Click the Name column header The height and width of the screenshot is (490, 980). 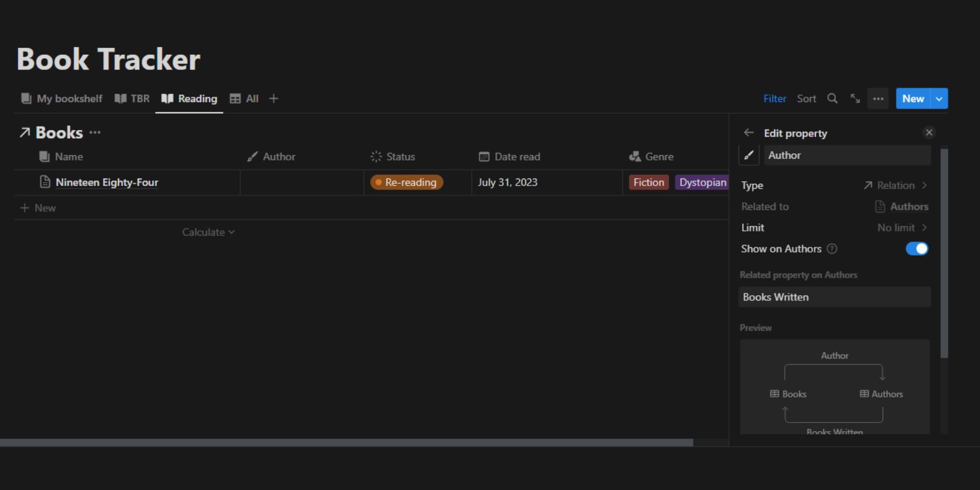pyautogui.click(x=61, y=156)
